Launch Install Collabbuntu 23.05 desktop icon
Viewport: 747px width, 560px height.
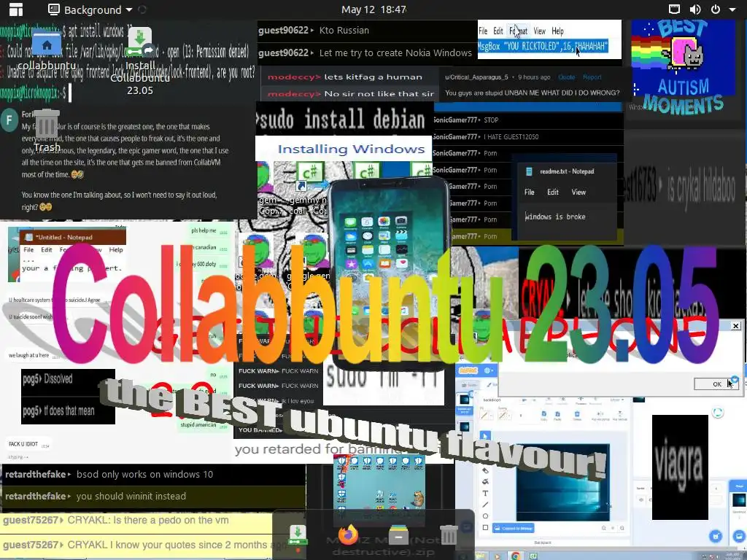tap(140, 61)
